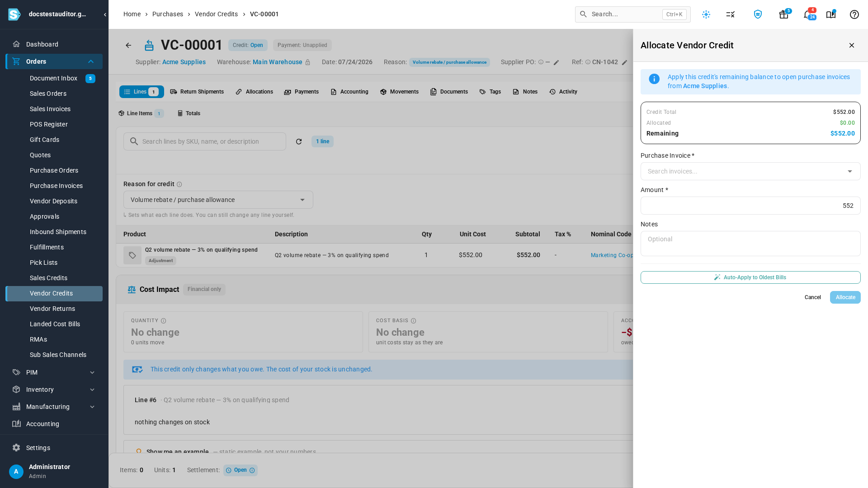
Task: Click the checklist tasks icon in top bar
Action: point(731,14)
